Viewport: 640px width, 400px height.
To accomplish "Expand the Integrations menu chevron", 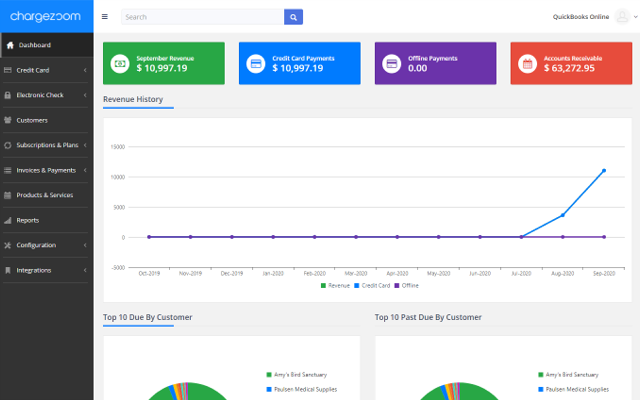I will click(85, 270).
